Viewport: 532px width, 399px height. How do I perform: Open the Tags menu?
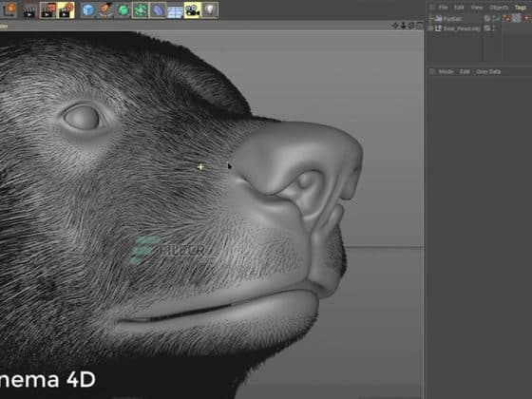(x=521, y=8)
